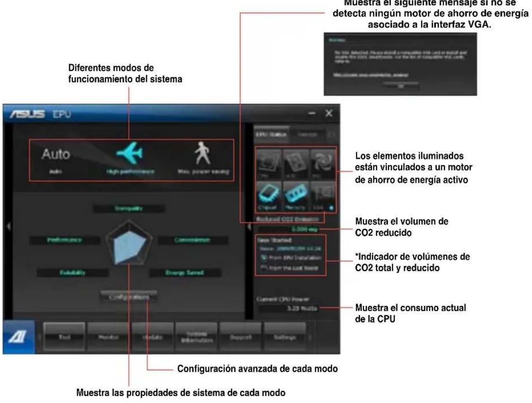Click the Tranquility label
The width and height of the screenshot is (532, 403).
click(129, 208)
